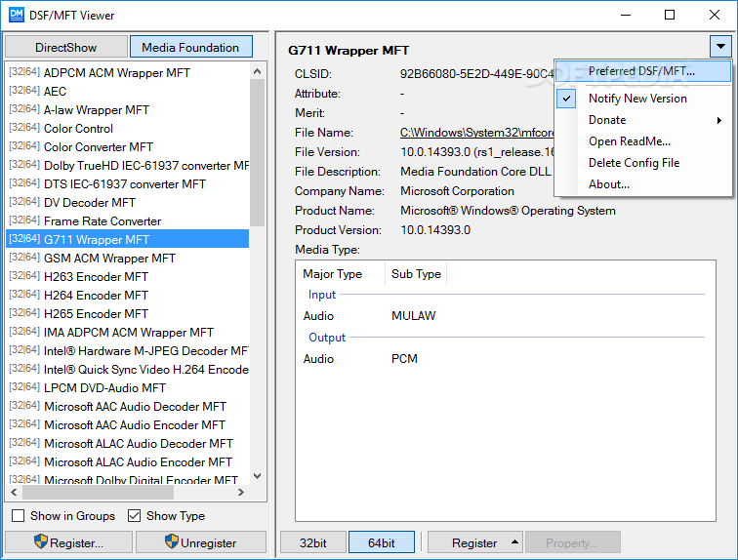Minimize the DSF/MFT Viewer window
Image resolution: width=738 pixels, height=560 pixels.
tap(626, 15)
